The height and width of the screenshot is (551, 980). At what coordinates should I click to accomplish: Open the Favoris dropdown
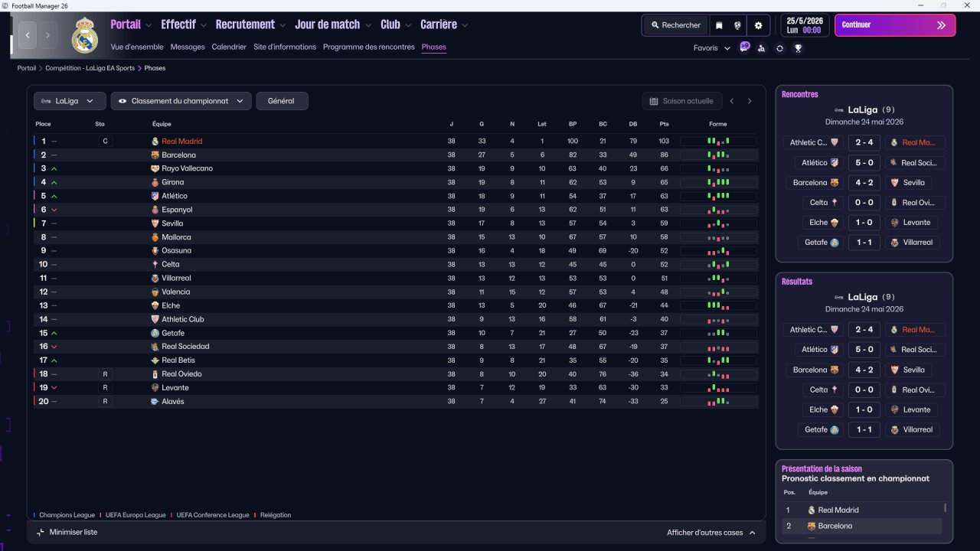pos(712,48)
